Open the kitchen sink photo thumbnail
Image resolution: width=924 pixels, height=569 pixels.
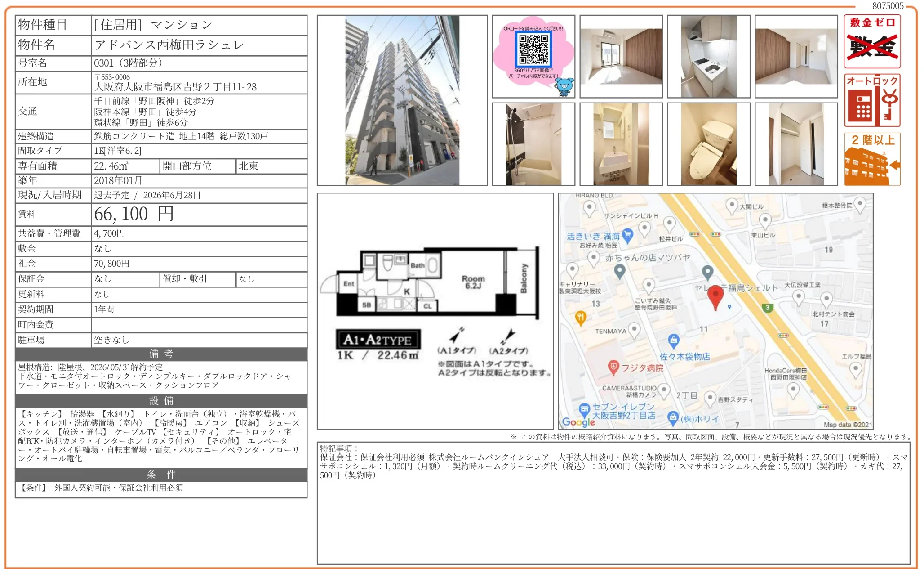click(x=708, y=57)
